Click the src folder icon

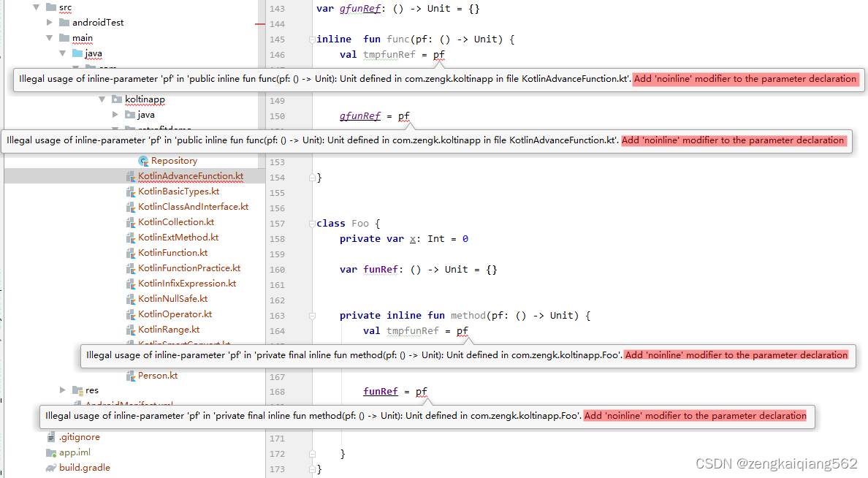pyautogui.click(x=51, y=7)
